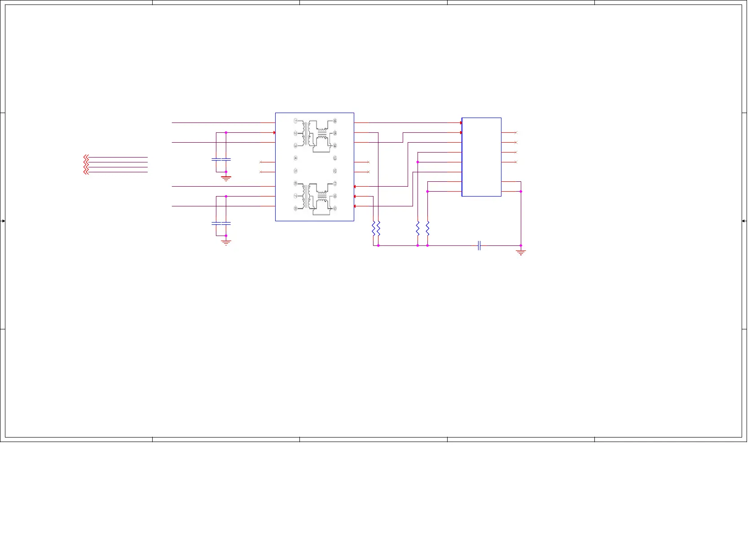Viewport: 756px width, 534px height.
Task: Click the arrow marker on the right sheet border
Action: coord(744,221)
